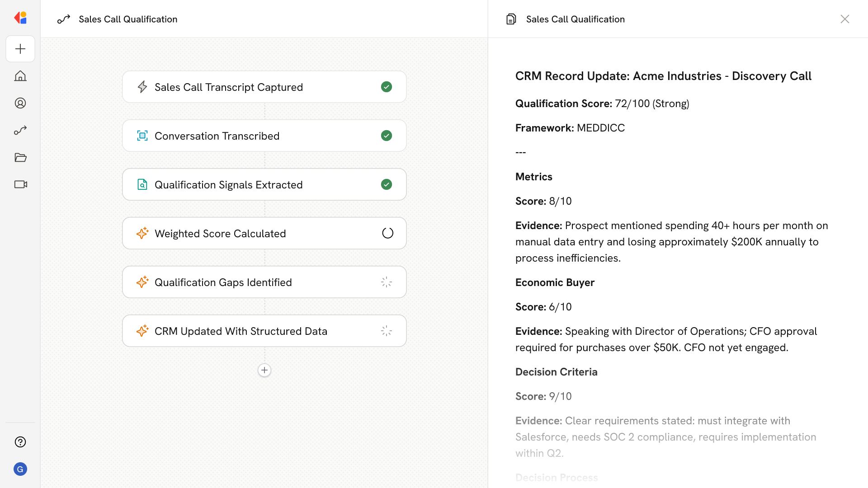Open the video camera sidebar icon
868x488 pixels.
[20, 184]
